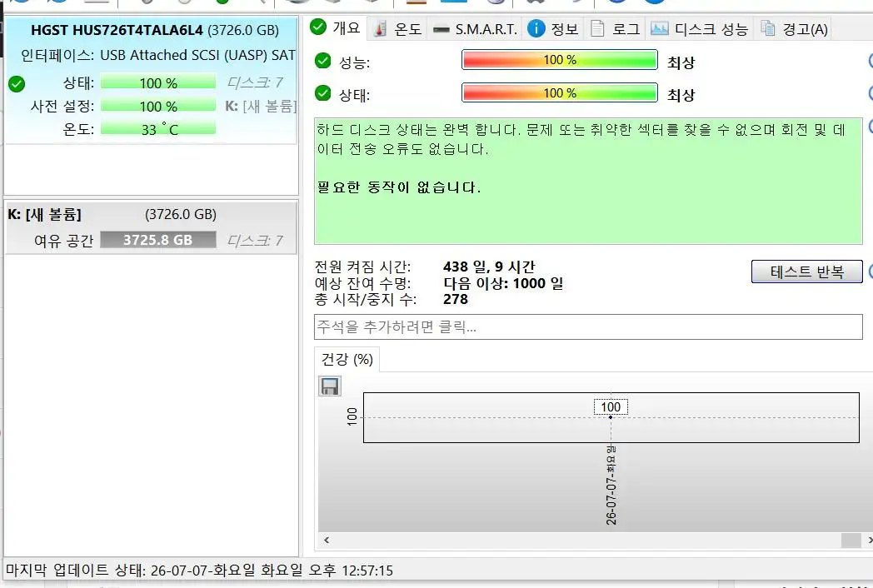873x588 pixels.
Task: Click the 인터페이스: USB Attached SCSI text
Action: [157, 55]
